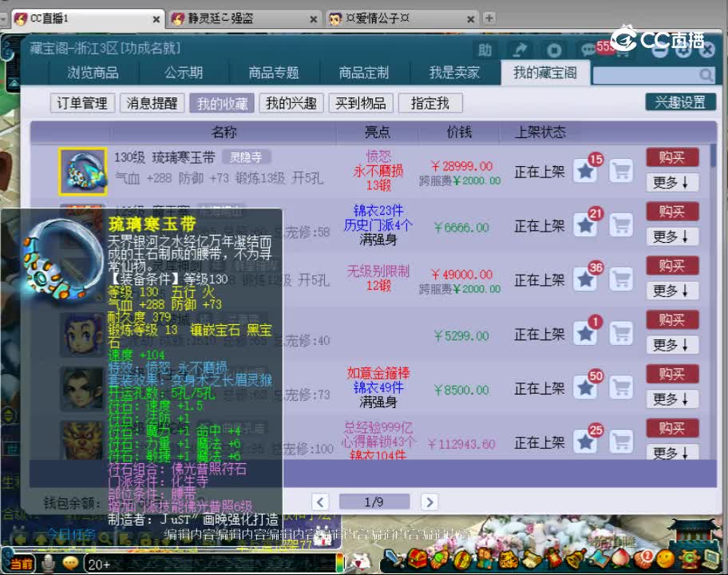Viewport: 728px width, 575px height.
Task: Click 购买 for the ￥8500.00 listing
Action: coord(672,374)
